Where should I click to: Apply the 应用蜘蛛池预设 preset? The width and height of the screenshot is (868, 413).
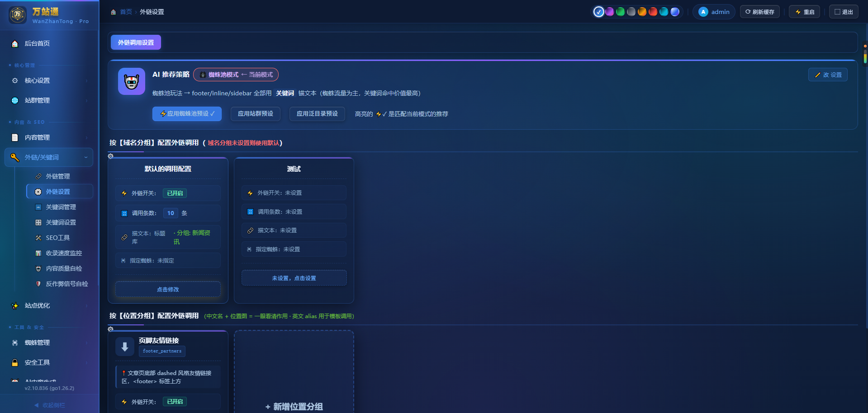pyautogui.click(x=187, y=114)
